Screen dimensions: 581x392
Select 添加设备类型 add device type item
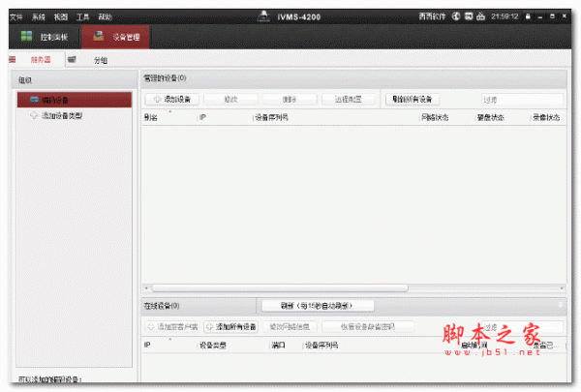[62, 115]
